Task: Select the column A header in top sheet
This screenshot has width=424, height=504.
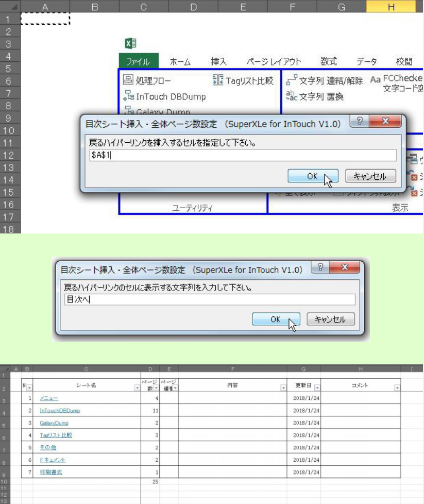Action: [45, 6]
